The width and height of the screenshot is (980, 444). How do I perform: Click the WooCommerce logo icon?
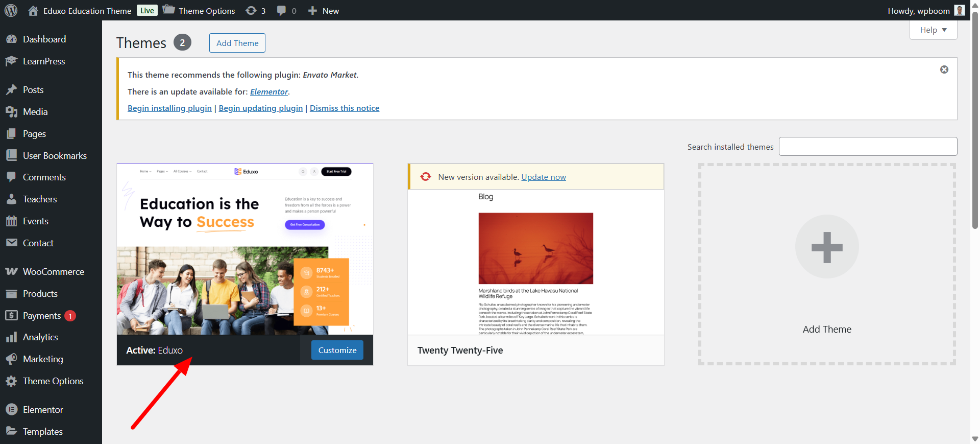[x=11, y=271]
